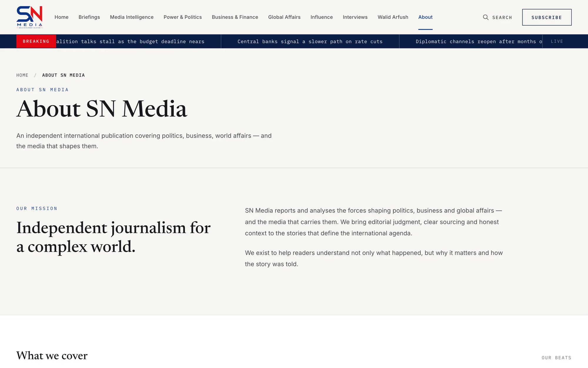
Task: Click HOME breadcrumb link
Action: (22, 75)
